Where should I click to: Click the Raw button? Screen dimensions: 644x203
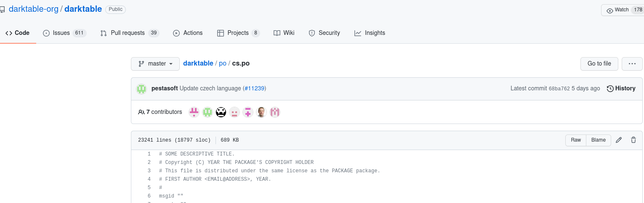tap(576, 140)
